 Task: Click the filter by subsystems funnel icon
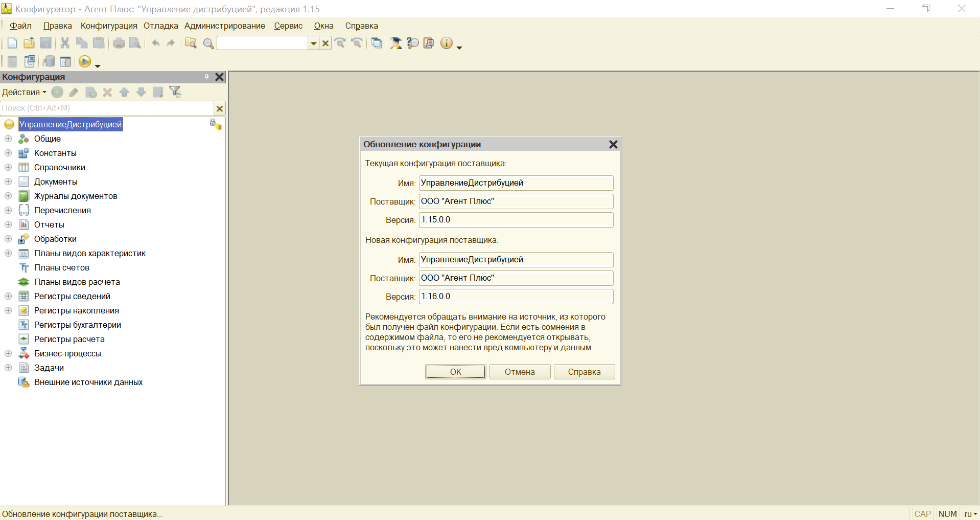coord(175,92)
